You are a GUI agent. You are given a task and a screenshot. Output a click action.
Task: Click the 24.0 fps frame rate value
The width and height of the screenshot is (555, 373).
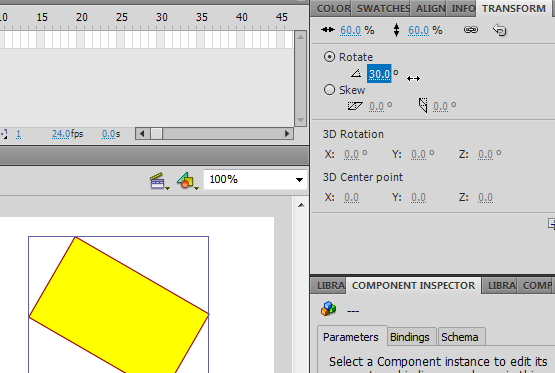click(x=61, y=134)
